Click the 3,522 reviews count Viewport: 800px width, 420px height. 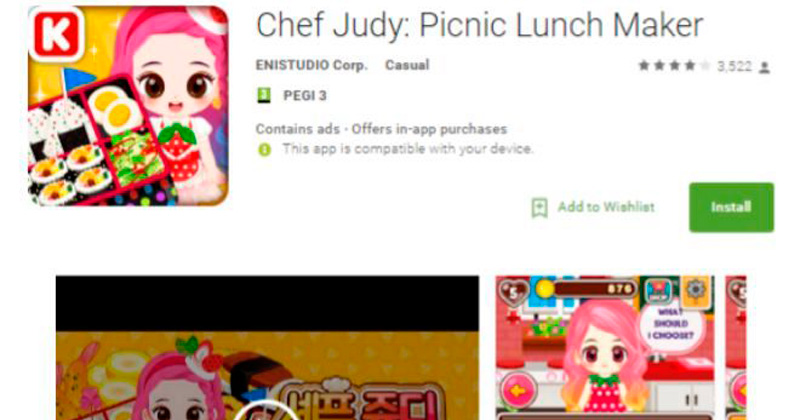734,66
